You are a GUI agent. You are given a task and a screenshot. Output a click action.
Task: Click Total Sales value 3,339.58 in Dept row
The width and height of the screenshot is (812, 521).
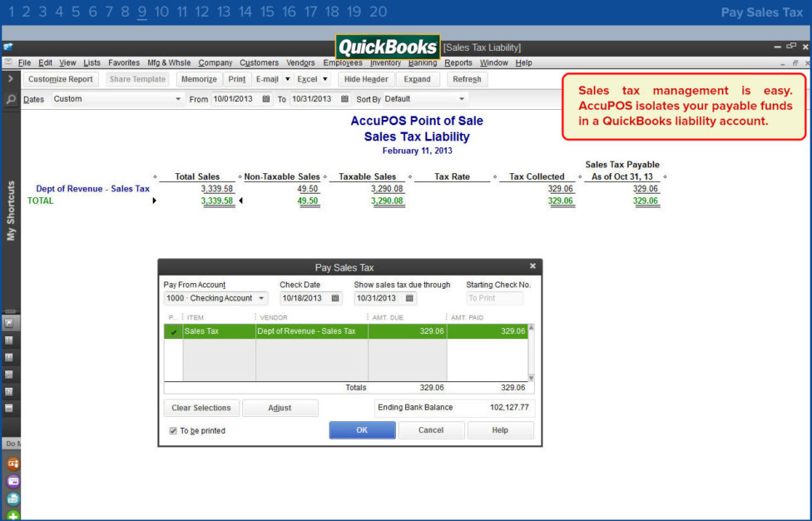point(217,189)
